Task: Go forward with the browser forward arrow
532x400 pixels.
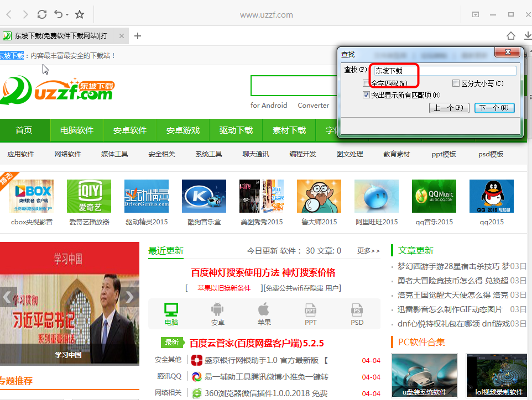Action: tap(25, 14)
